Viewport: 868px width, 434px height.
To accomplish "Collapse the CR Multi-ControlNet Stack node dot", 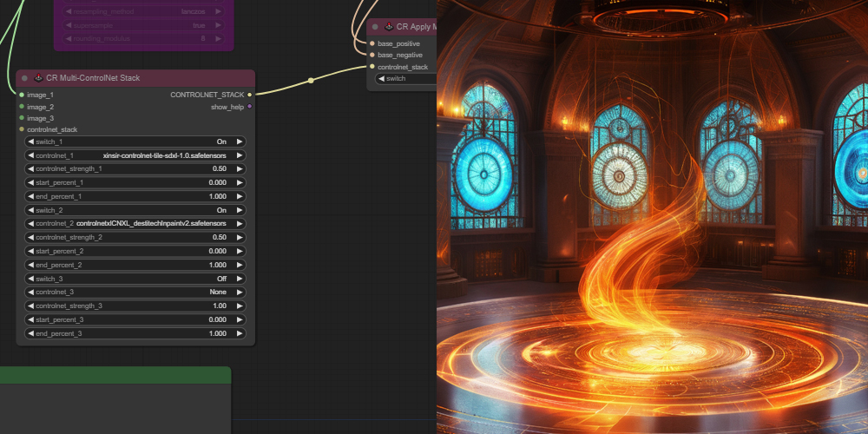I will click(x=24, y=78).
